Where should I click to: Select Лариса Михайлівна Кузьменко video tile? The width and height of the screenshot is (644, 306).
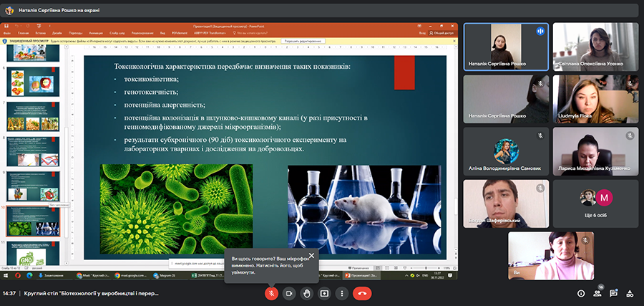(595, 151)
